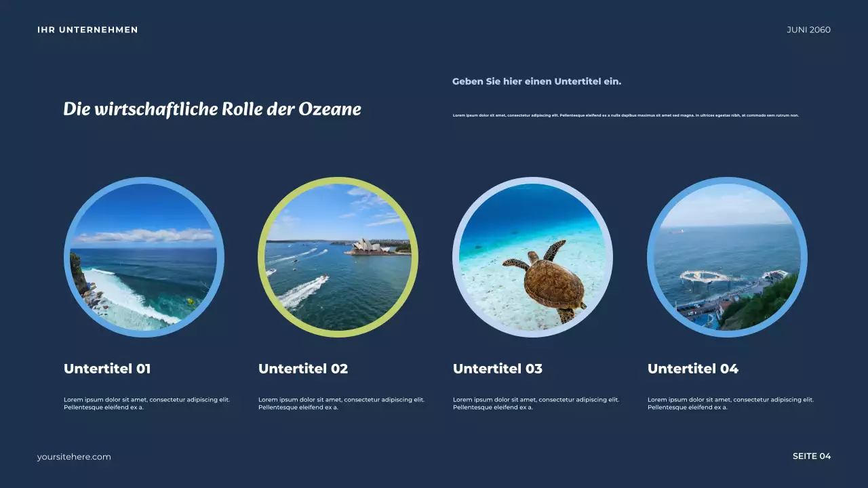Click the Sydney Opera House harbor image
Image resolution: width=868 pixels, height=488 pixels.
[338, 257]
